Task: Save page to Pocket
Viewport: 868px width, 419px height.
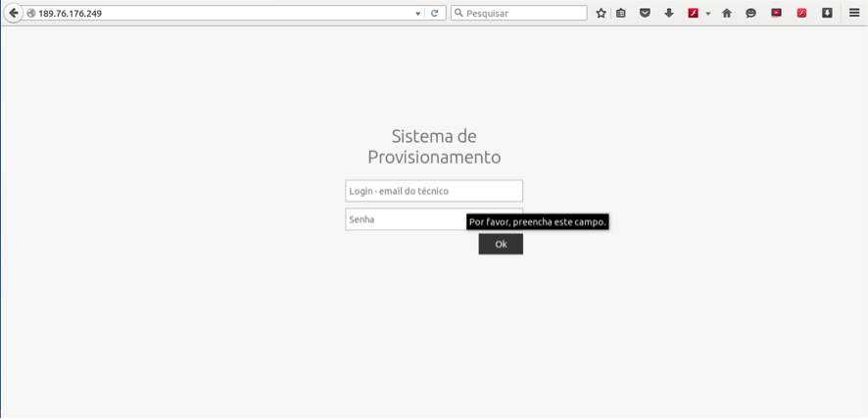Action: (x=645, y=13)
